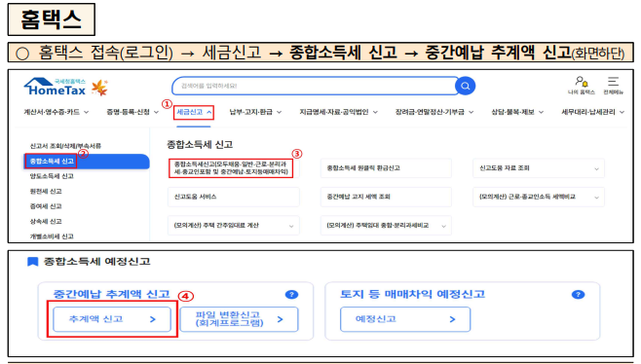Expand (모의계산) 주택임대 종합·분리과세비교 dropdown
This screenshot has width=641, height=364.
tap(386, 226)
